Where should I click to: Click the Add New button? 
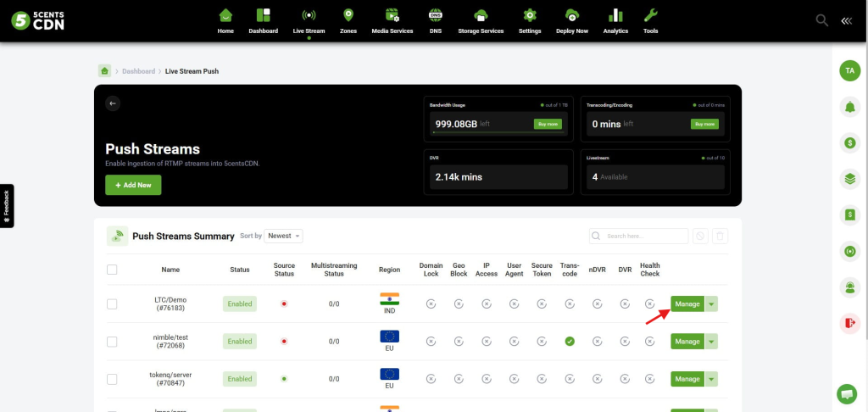pos(133,185)
